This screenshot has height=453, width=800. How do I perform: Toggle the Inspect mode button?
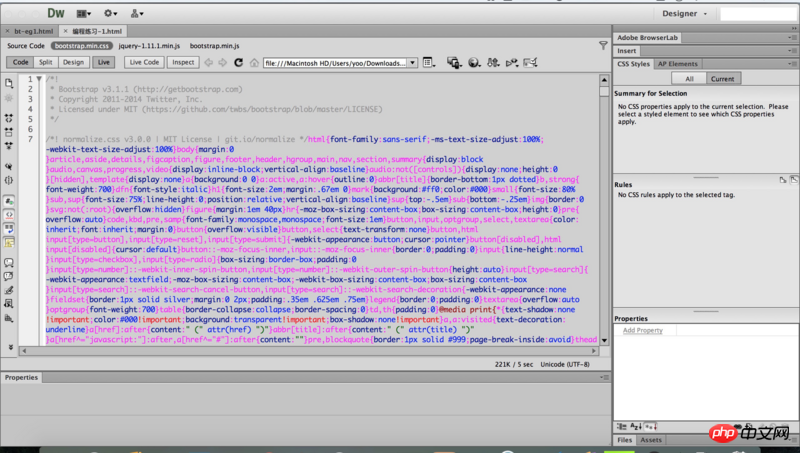[x=183, y=62]
